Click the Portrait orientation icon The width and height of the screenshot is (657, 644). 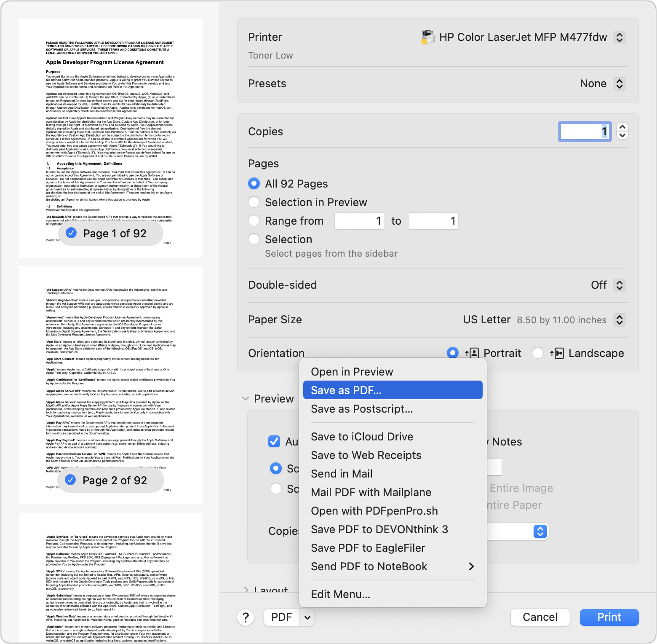[472, 353]
